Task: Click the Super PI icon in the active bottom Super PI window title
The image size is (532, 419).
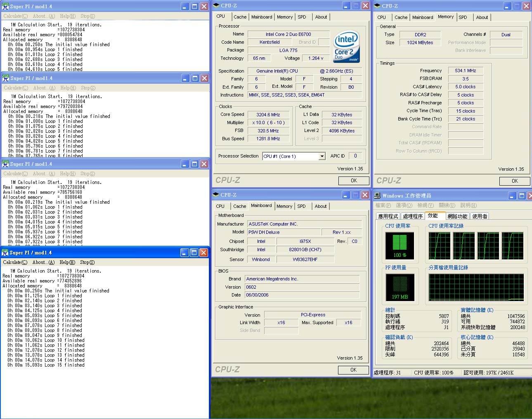Action: [5, 252]
